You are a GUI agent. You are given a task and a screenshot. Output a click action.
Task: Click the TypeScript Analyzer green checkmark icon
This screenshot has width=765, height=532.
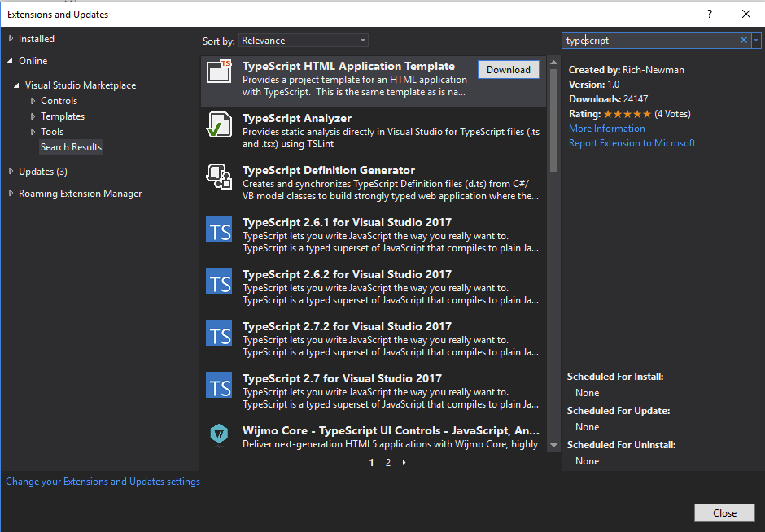pyautogui.click(x=221, y=125)
